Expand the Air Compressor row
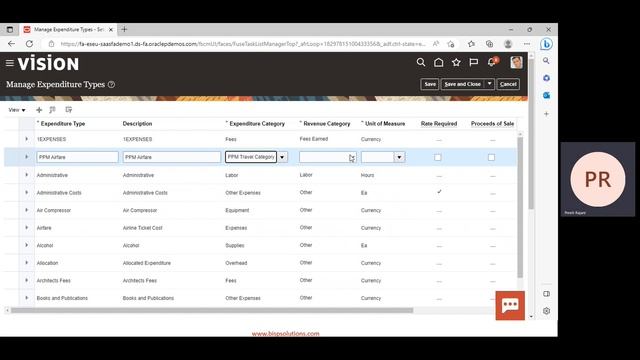 click(27, 210)
